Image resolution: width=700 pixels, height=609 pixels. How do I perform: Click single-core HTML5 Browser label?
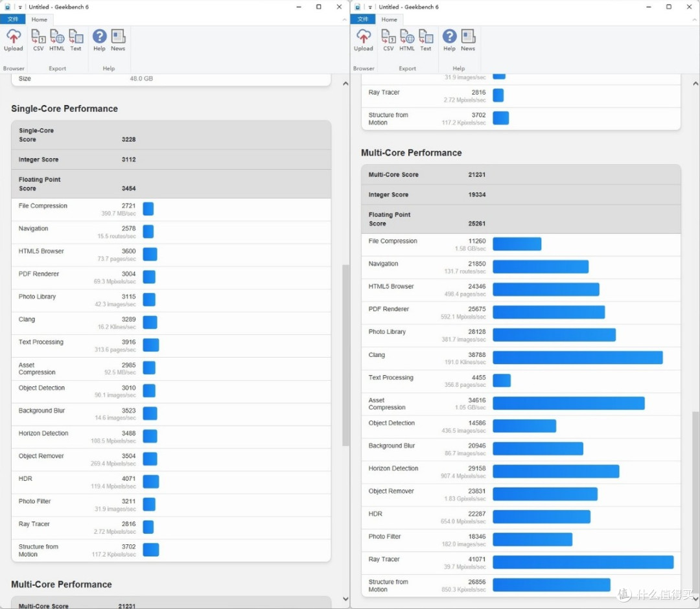pos(41,251)
